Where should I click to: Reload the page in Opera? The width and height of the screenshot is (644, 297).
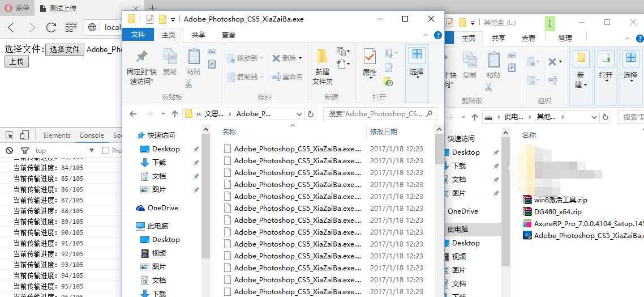click(x=51, y=28)
